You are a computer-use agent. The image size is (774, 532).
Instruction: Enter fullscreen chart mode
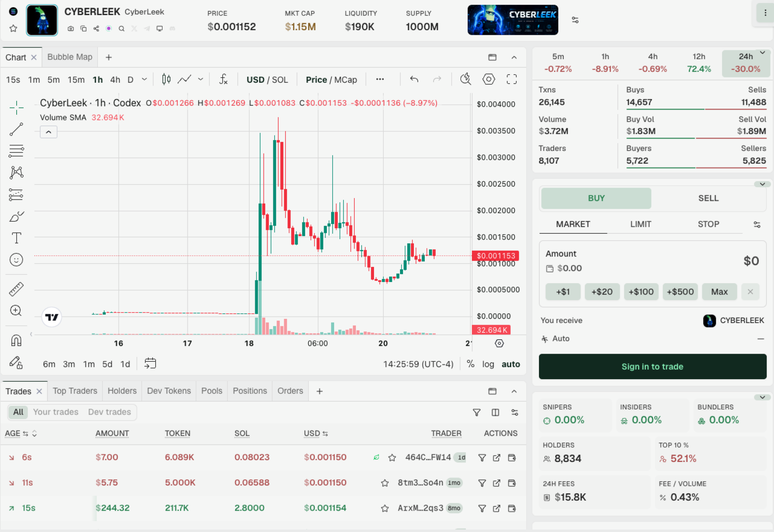(x=512, y=79)
